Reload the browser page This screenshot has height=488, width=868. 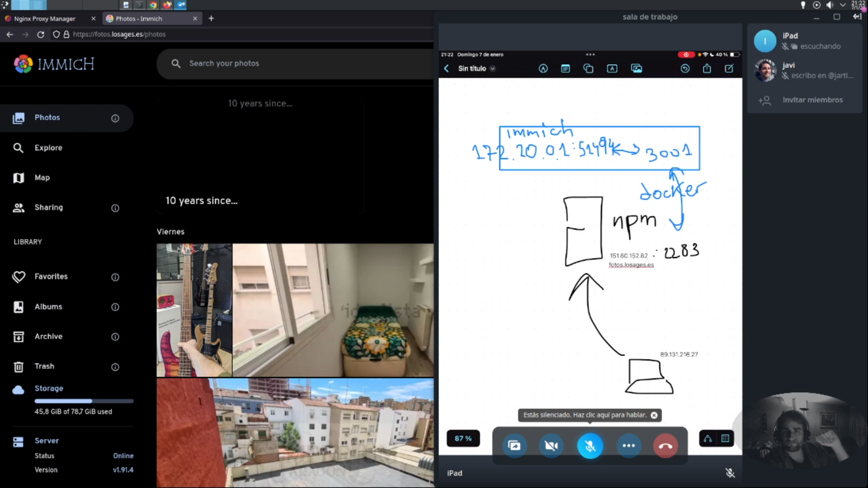(41, 34)
